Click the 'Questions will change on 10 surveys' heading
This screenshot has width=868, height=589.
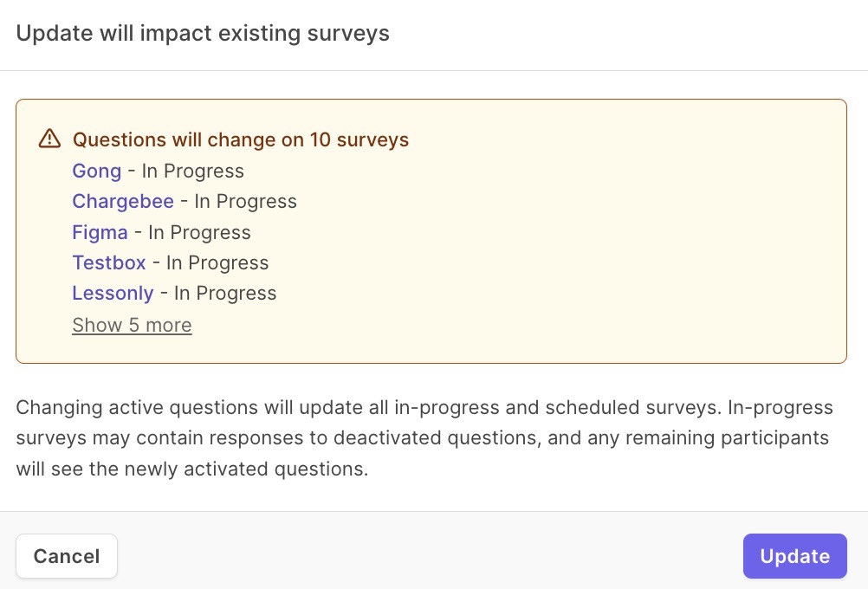pyautogui.click(x=241, y=139)
